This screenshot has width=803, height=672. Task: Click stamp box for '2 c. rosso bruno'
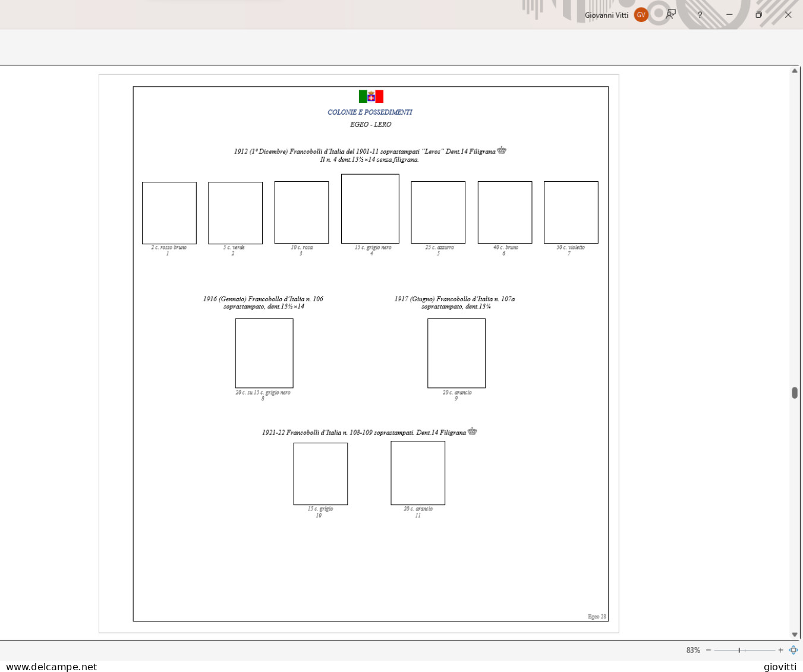point(169,213)
